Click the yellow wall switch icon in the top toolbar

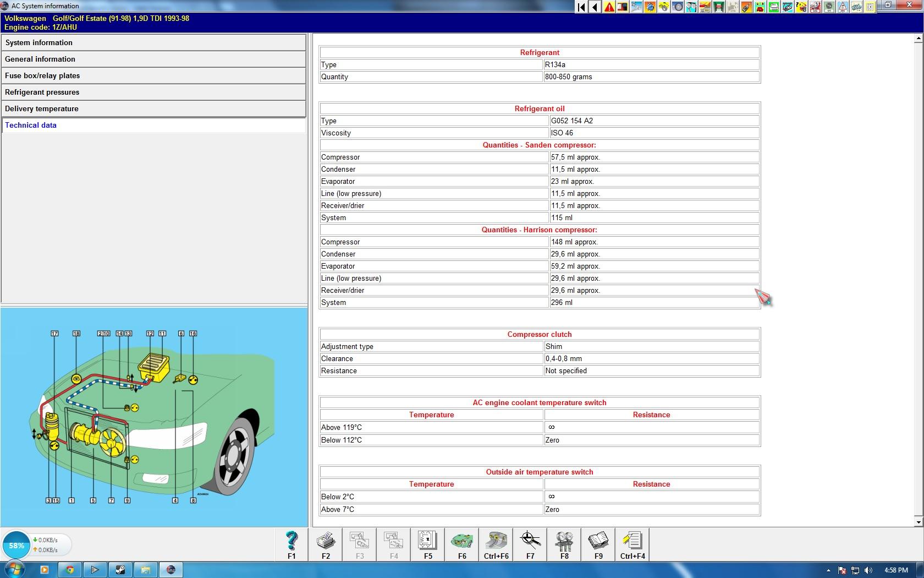[x=870, y=7]
